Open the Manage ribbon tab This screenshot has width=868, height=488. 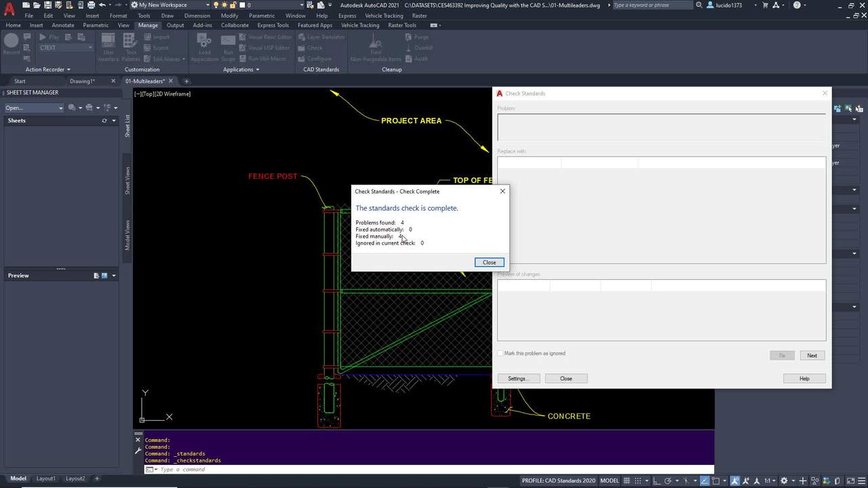[147, 25]
